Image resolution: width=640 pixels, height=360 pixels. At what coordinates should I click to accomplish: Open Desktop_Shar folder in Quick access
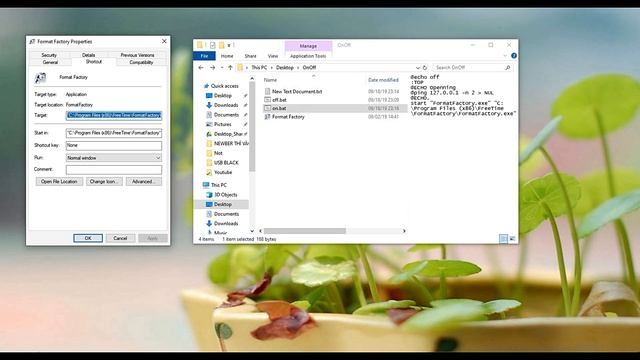228,134
